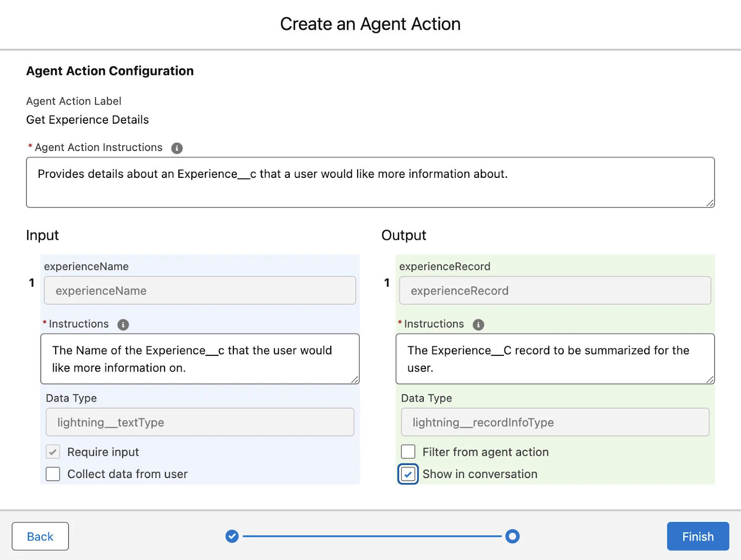Select the experienceRecord output field
This screenshot has height=560, width=741.
(555, 290)
